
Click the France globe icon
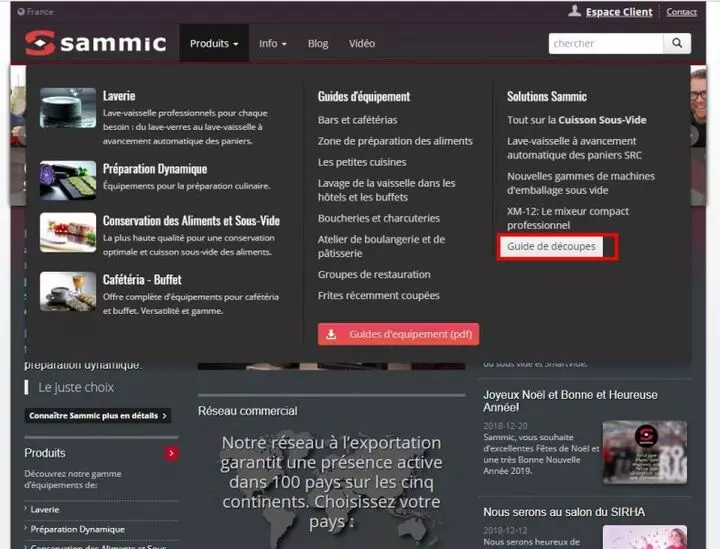(x=21, y=11)
